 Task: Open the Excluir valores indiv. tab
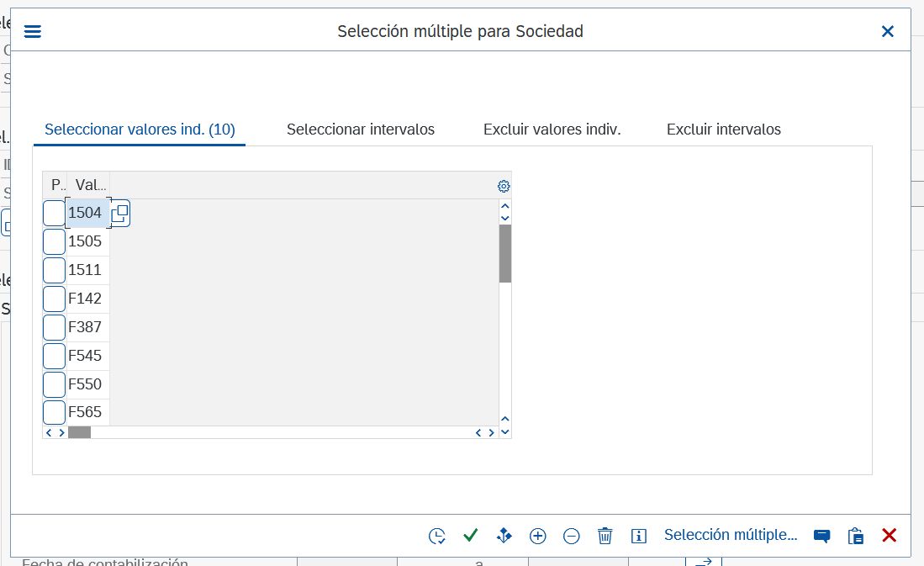click(552, 130)
